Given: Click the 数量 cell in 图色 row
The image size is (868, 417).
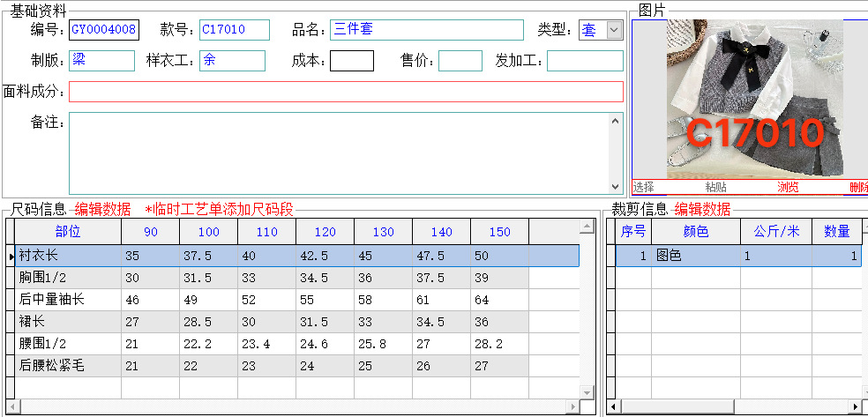Looking at the screenshot, I should click(837, 256).
